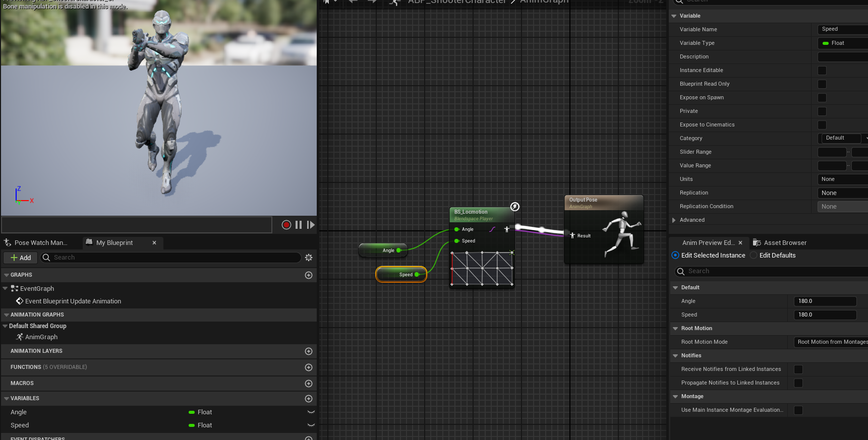This screenshot has width=868, height=440.
Task: Step the animation forward one frame
Action: tap(311, 225)
